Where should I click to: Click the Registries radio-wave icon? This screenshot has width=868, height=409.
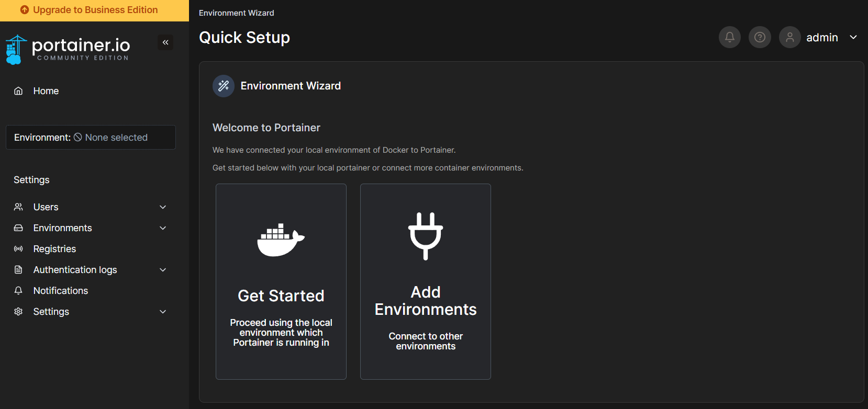(x=18, y=249)
